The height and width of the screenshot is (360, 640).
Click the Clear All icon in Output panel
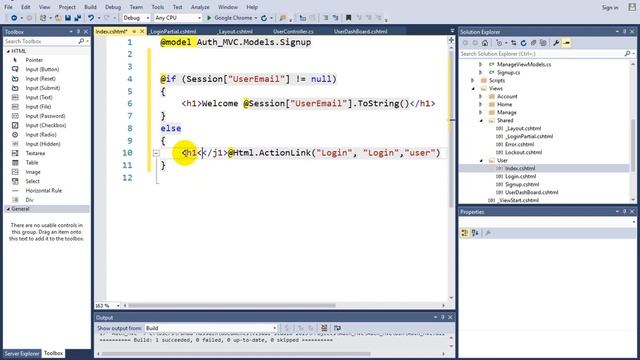pos(324,328)
